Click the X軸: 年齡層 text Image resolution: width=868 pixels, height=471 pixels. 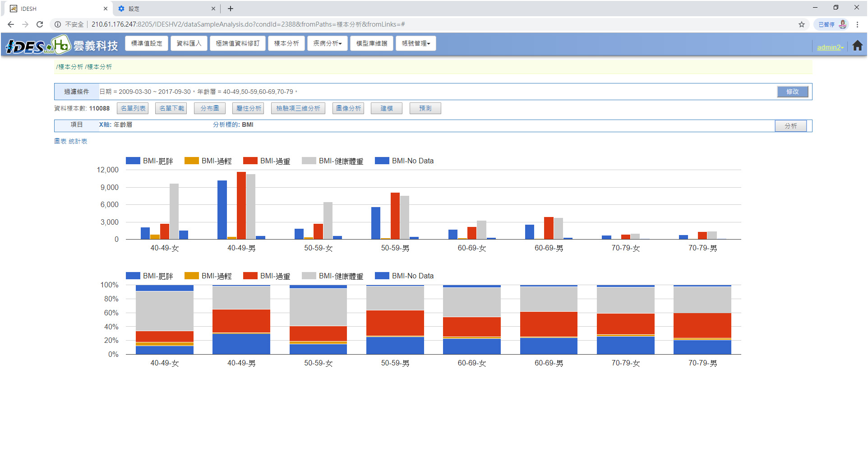pos(116,125)
